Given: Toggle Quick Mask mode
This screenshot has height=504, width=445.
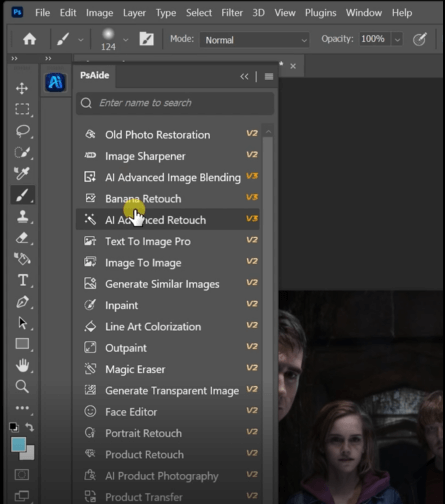Looking at the screenshot, I should 22,474.
